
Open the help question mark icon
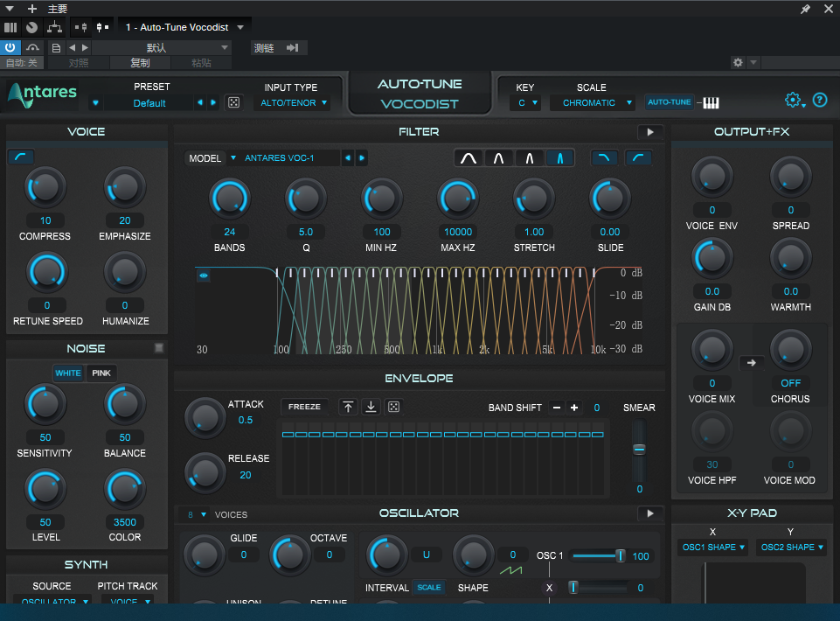[x=820, y=101]
